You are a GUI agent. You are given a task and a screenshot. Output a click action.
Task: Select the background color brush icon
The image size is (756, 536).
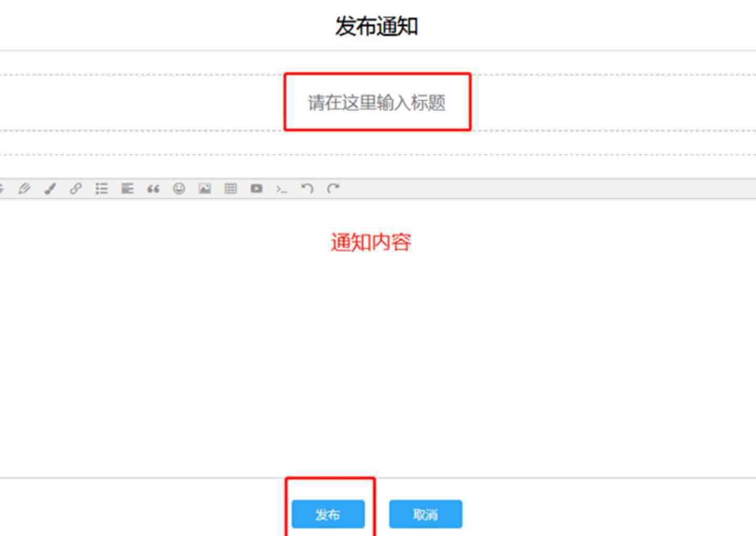[50, 189]
